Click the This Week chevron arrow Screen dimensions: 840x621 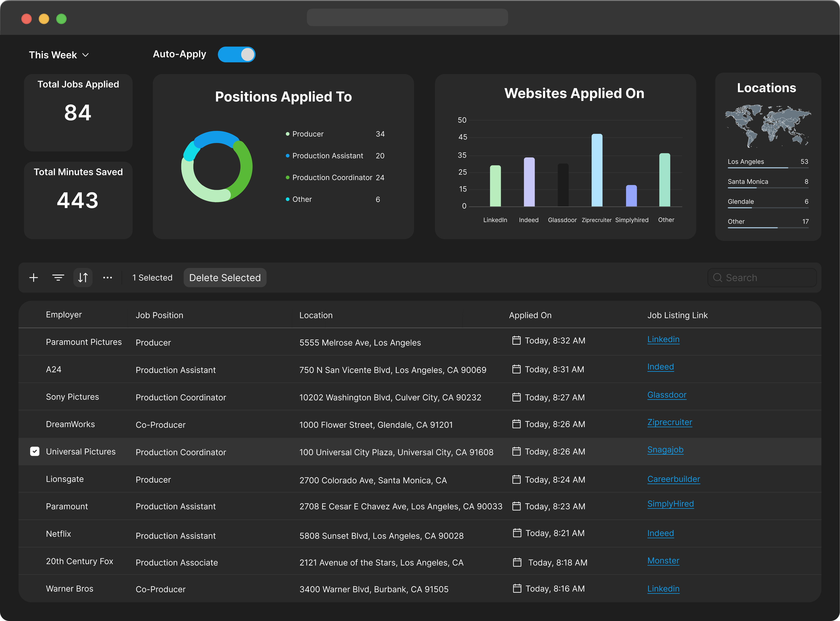pyautogui.click(x=86, y=55)
